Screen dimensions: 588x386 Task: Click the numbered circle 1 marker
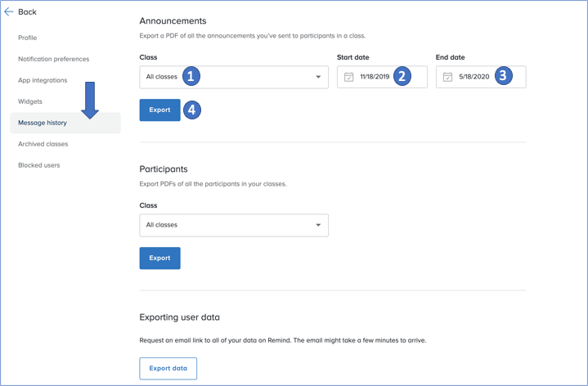(x=191, y=76)
